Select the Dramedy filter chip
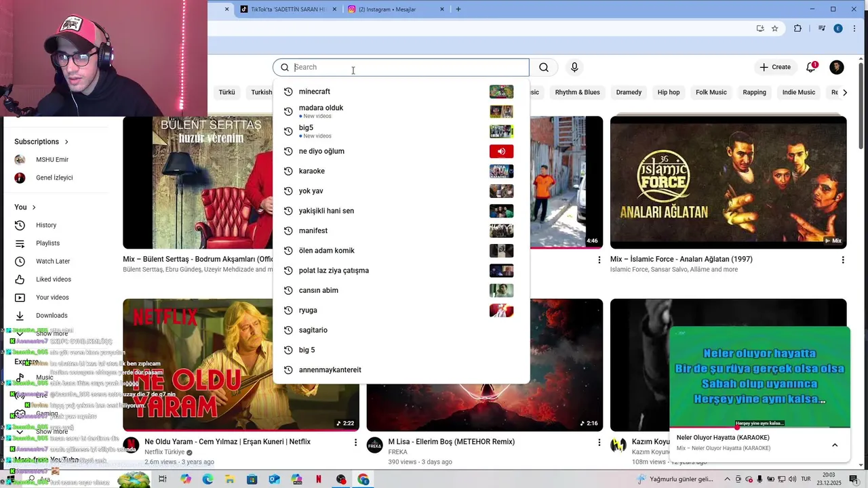Viewport: 868px width, 488px height. click(629, 92)
